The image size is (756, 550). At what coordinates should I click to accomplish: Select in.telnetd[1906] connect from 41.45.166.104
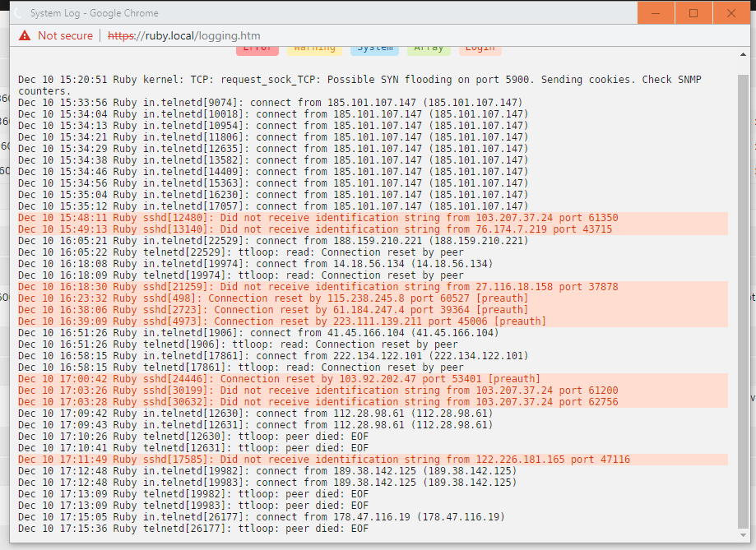[258, 333]
